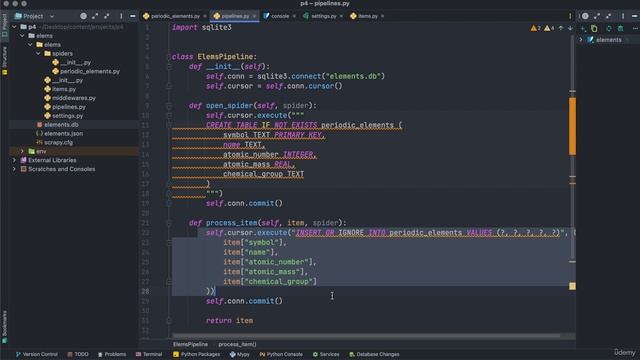Select settings.py in project tree
Viewport: 640px width, 360px height.
64,116
